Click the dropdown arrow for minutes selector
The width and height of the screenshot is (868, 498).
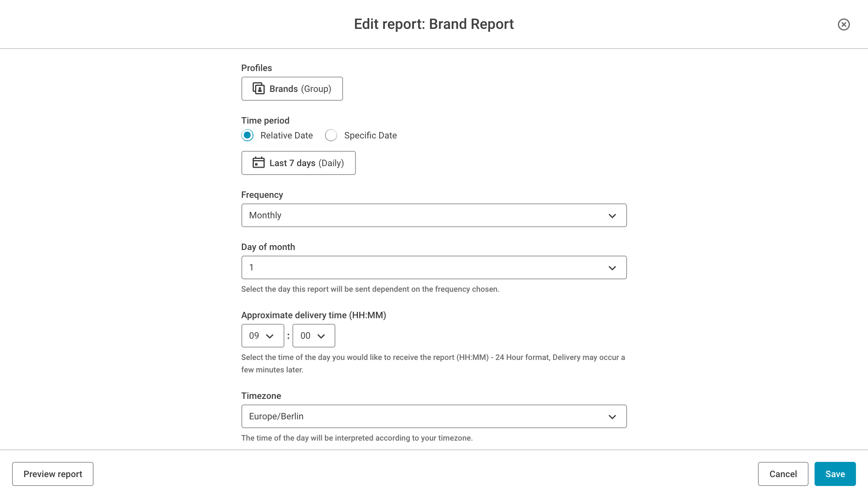click(321, 335)
